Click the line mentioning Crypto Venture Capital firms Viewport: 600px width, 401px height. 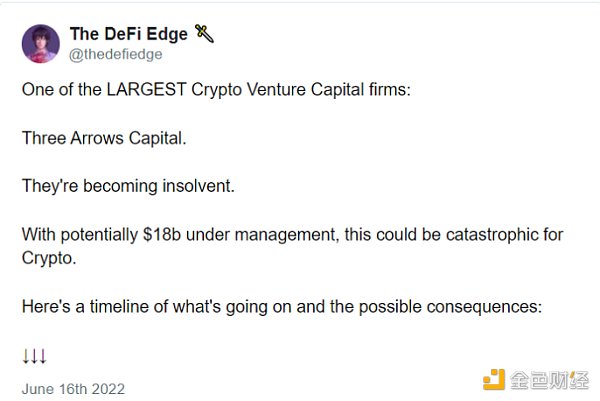tap(216, 90)
